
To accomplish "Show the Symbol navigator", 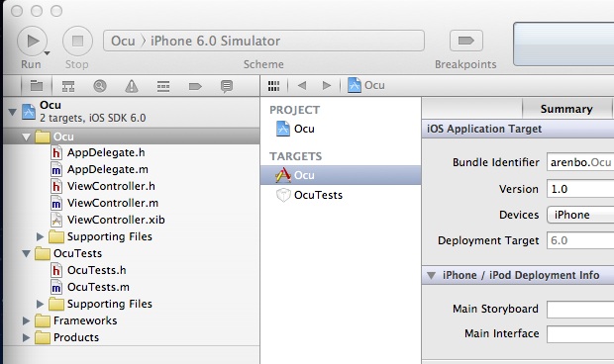I will [x=68, y=86].
